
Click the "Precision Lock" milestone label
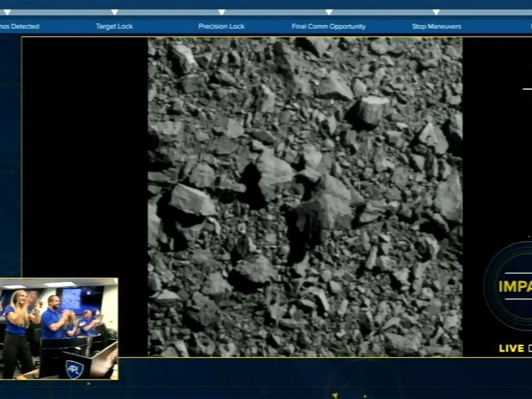pyautogui.click(x=221, y=27)
